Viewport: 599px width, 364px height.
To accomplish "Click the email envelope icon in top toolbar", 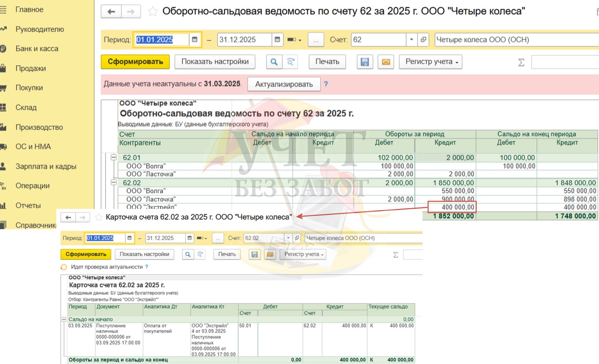I will click(386, 62).
